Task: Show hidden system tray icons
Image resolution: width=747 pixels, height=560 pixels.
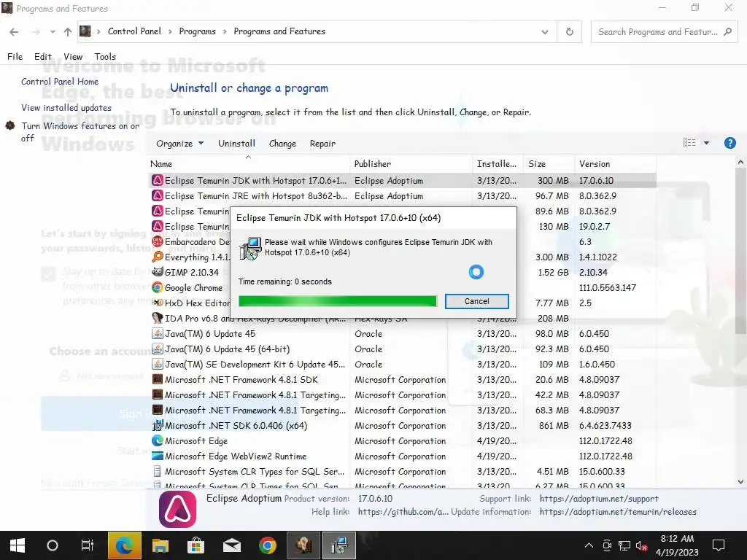Action: pyautogui.click(x=589, y=545)
